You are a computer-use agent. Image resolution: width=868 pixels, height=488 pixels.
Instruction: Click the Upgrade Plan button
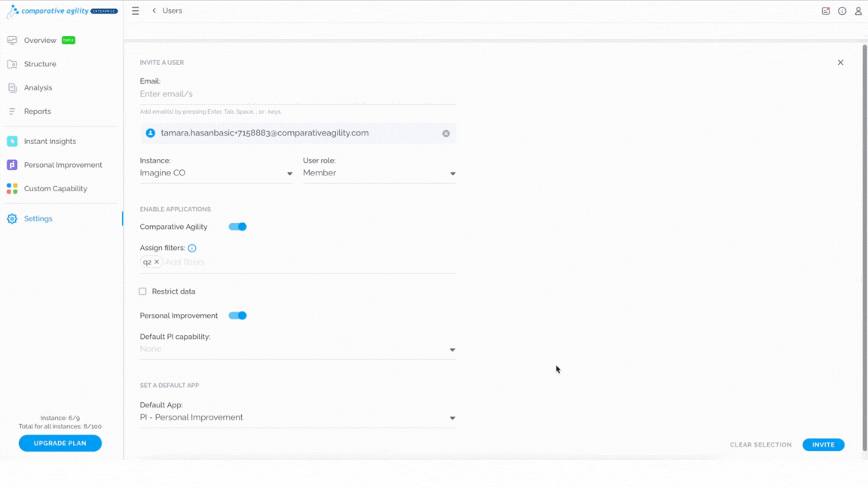click(x=60, y=443)
